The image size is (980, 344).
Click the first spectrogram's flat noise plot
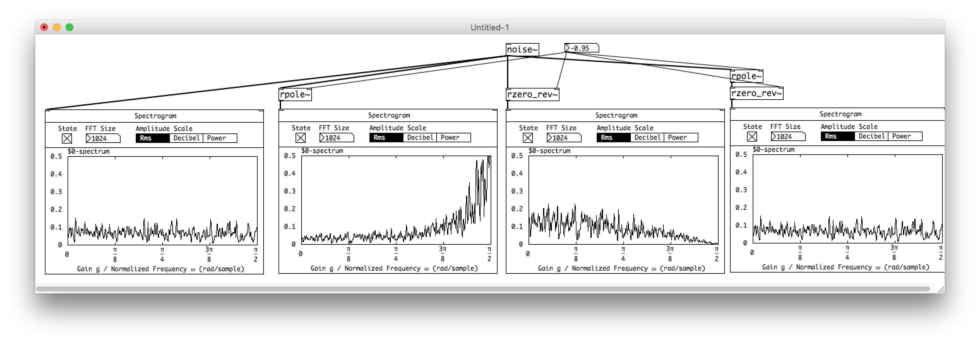[x=163, y=201]
